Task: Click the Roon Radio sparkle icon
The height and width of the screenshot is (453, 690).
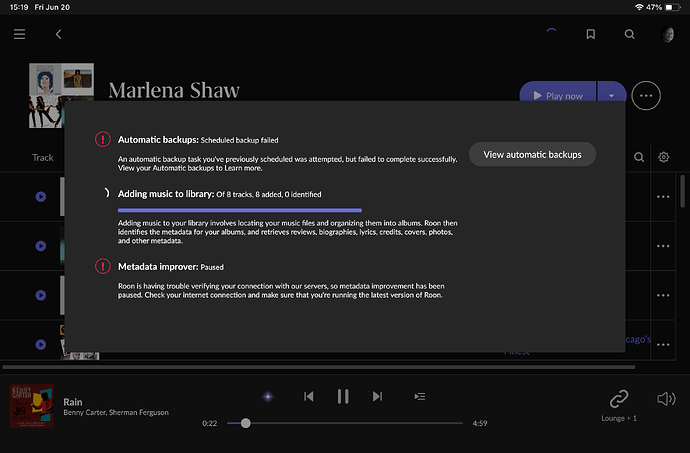Action: pyautogui.click(x=268, y=397)
